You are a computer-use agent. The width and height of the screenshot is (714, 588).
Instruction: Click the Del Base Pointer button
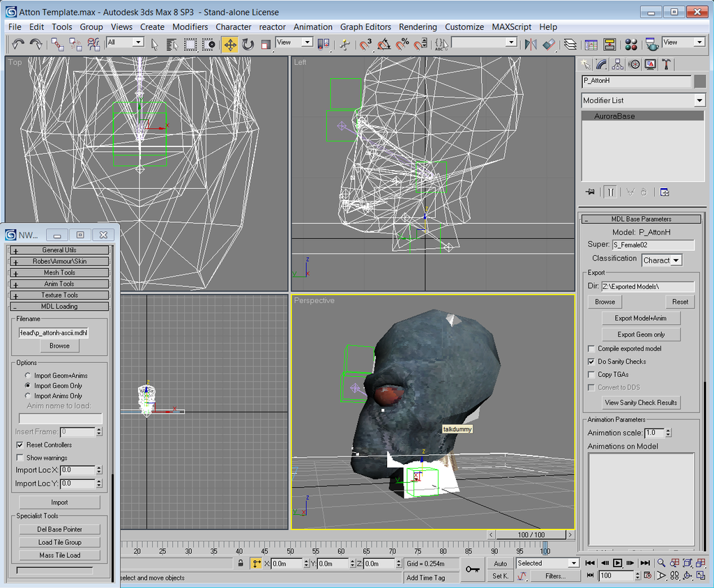click(59, 529)
